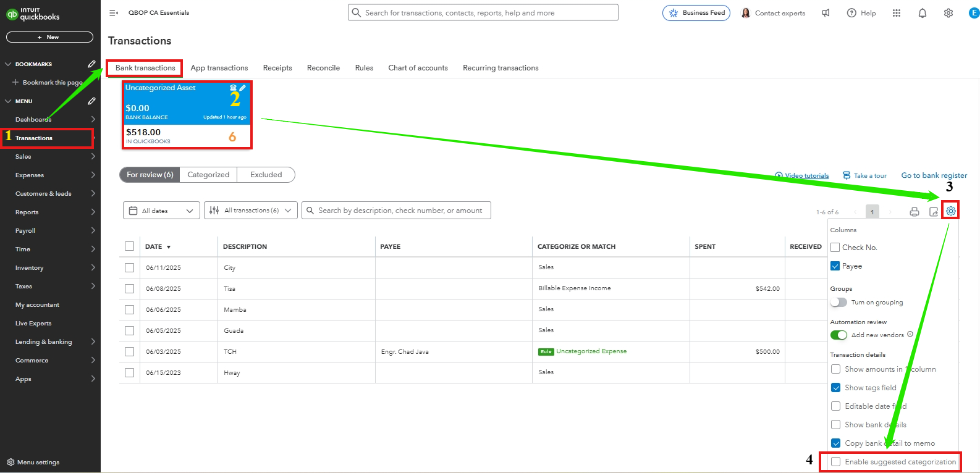This screenshot has width=980, height=473.
Task: Click the Menu settings gear icon
Action: point(11,462)
